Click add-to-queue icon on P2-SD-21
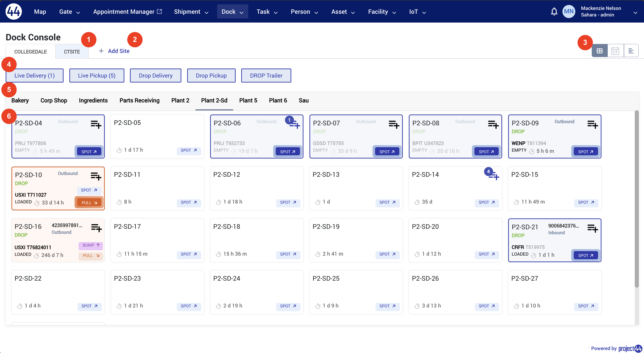Image resolution: width=644 pixels, height=353 pixels. click(x=592, y=228)
